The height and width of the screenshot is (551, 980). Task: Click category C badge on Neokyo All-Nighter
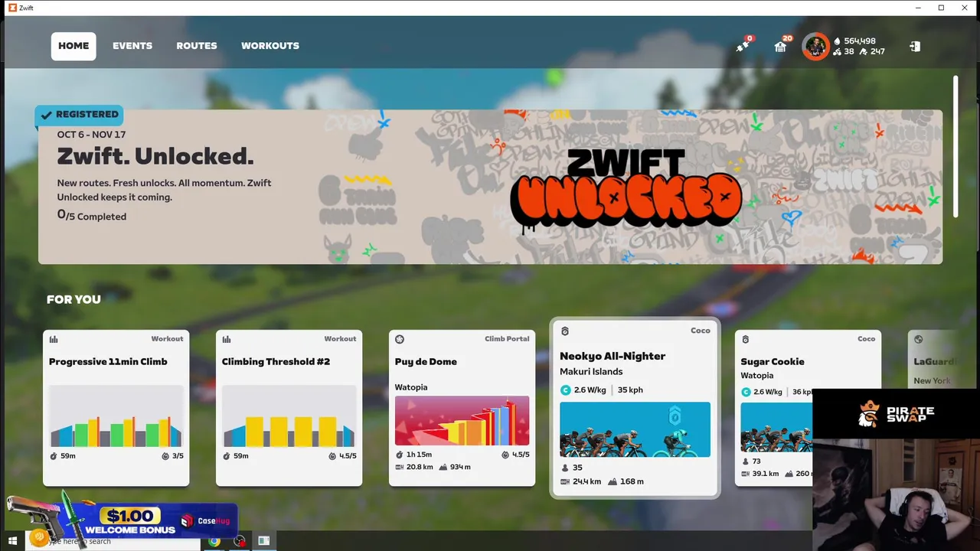(566, 390)
